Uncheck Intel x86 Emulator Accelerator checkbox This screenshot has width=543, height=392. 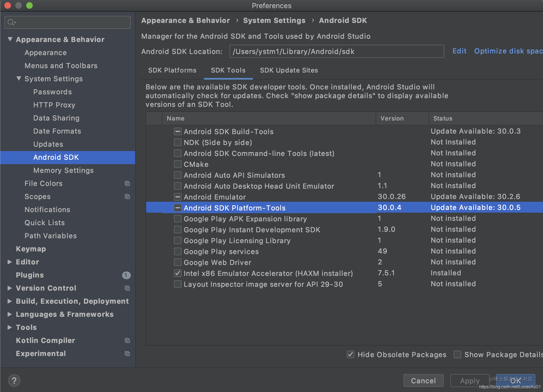[178, 273]
